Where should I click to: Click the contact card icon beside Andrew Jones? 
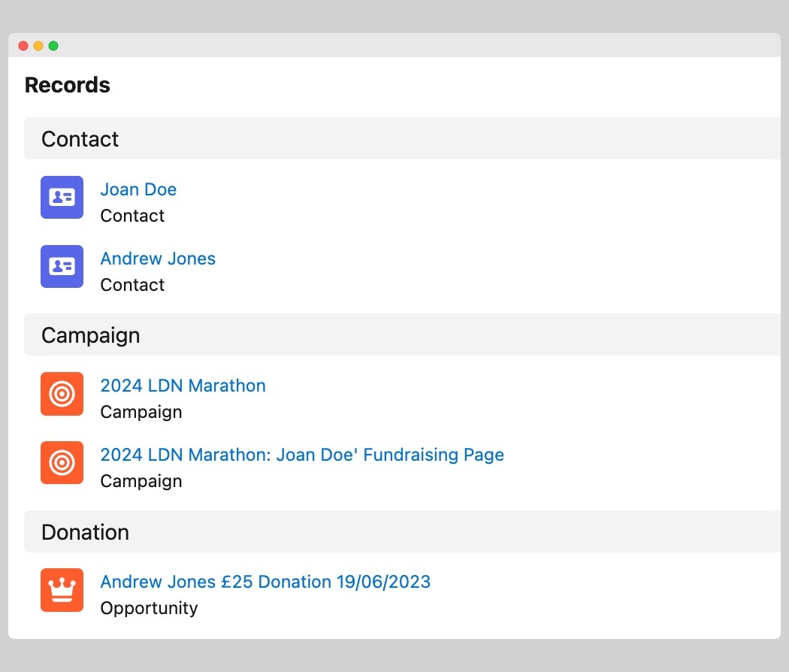(62, 267)
